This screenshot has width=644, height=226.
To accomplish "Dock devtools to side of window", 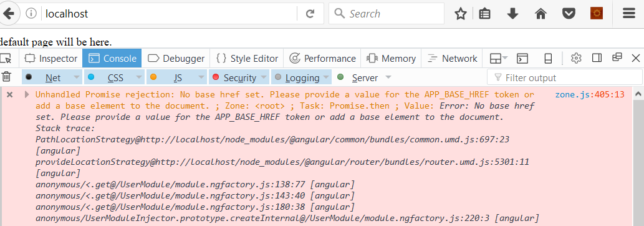I will click(597, 58).
